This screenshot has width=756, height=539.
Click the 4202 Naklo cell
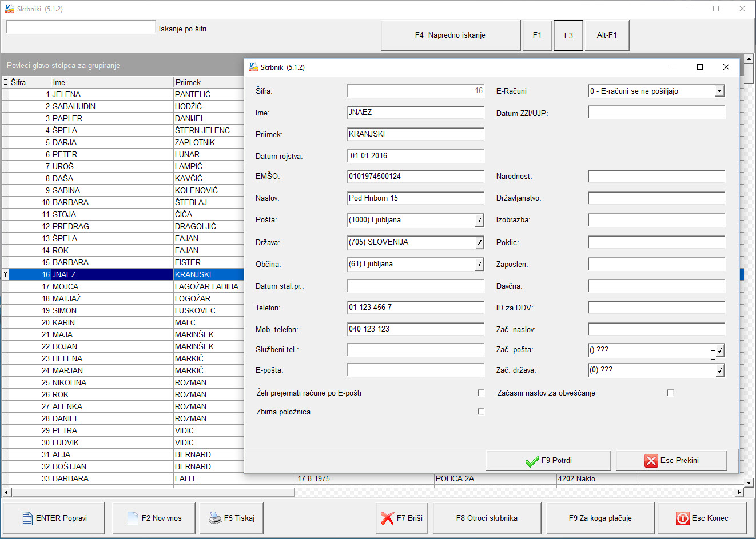598,478
